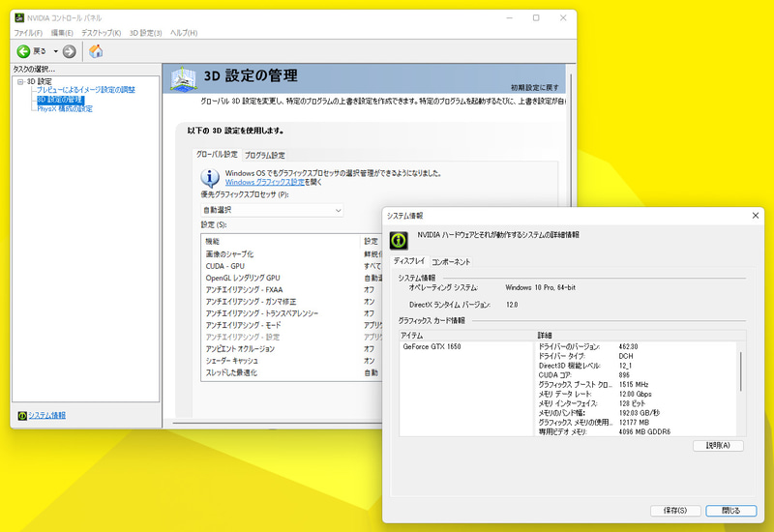Click the green Back arrow icon
This screenshot has width=774, height=532.
click(x=23, y=51)
